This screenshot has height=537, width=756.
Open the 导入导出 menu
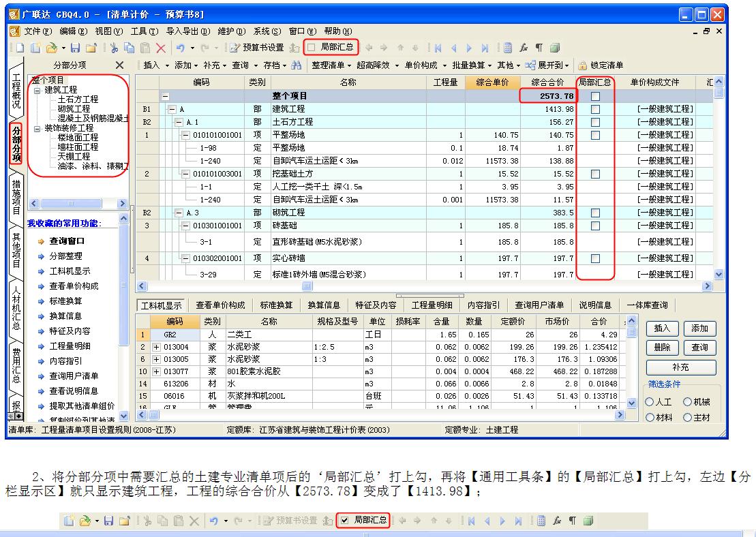(x=188, y=31)
